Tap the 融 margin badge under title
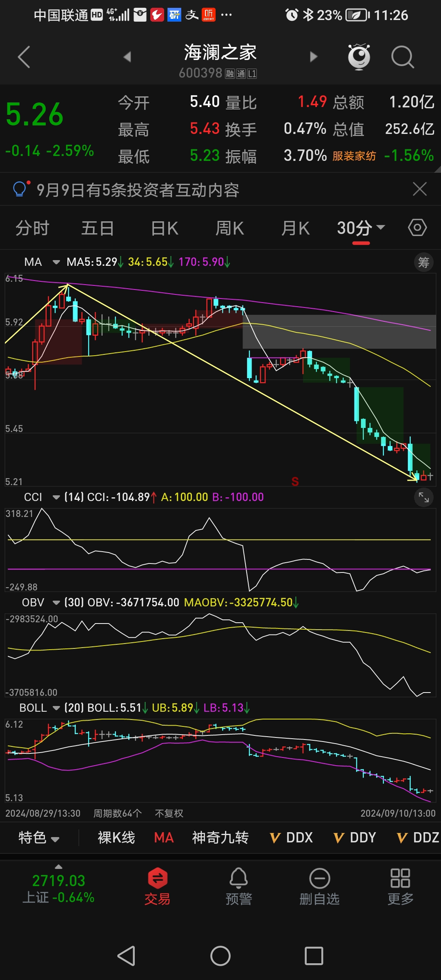Image resolution: width=441 pixels, height=980 pixels. 230,74
